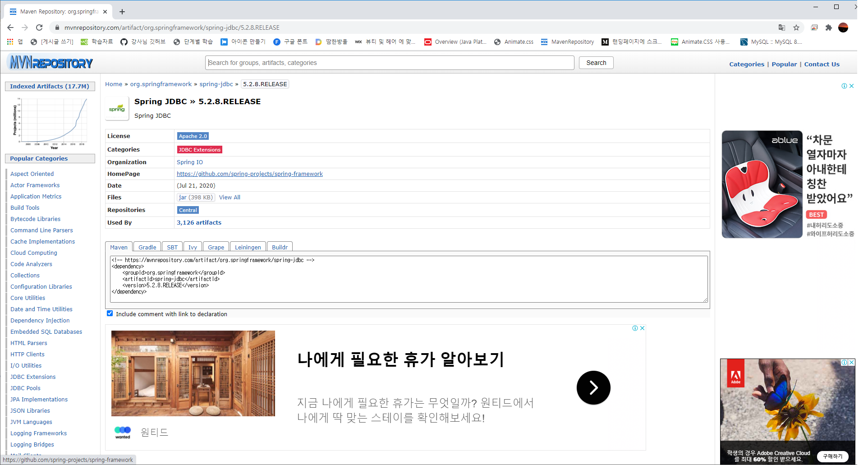Viewport: 868px width, 465px height.
Task: Click View All files link
Action: click(230, 197)
